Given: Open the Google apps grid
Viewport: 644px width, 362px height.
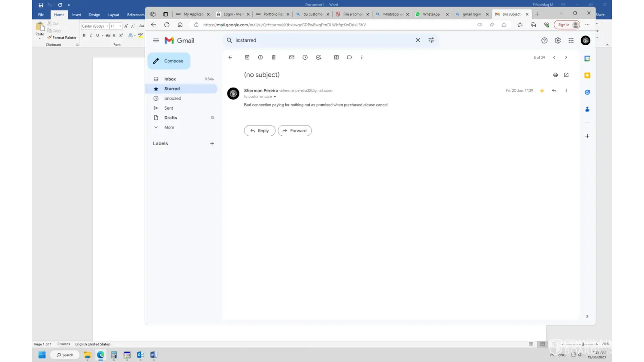Looking at the screenshot, I should tap(571, 41).
